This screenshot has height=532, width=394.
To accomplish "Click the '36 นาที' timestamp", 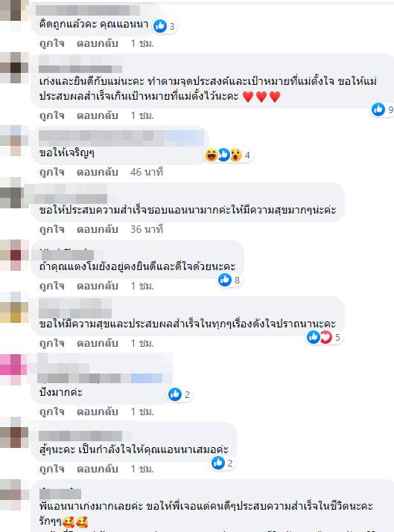I will 147,229.
